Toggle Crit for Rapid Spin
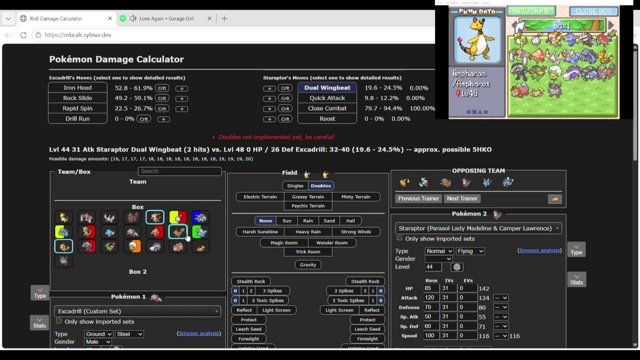Viewport: 640px width, 360px height. tap(162, 109)
